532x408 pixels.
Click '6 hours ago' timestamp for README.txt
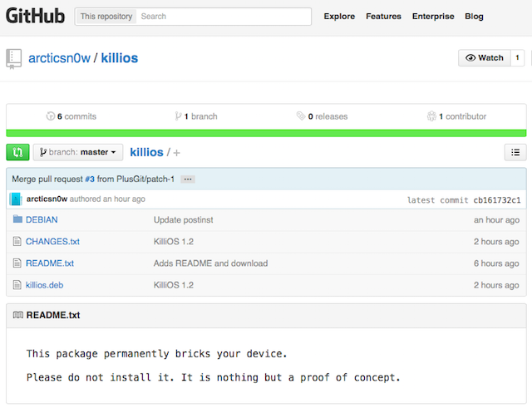(496, 263)
